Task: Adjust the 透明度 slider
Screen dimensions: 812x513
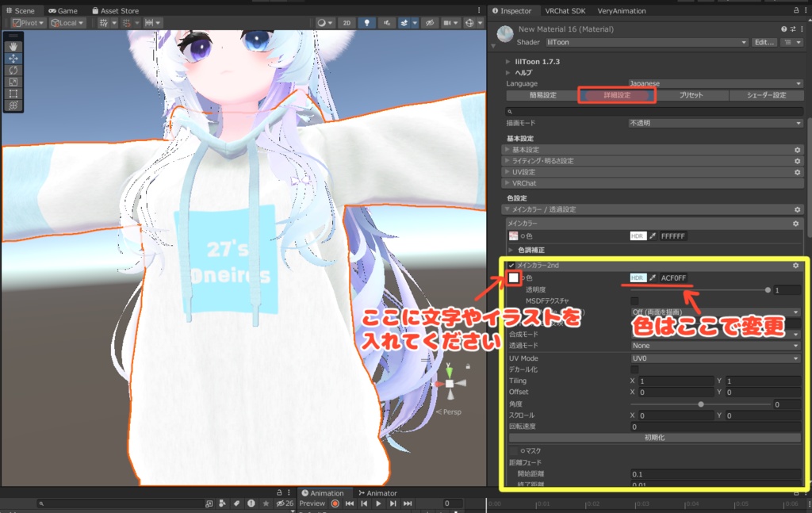Action: (699, 290)
